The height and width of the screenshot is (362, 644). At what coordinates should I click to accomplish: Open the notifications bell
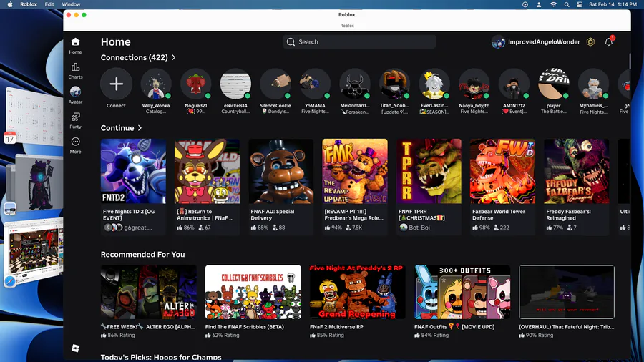point(609,42)
